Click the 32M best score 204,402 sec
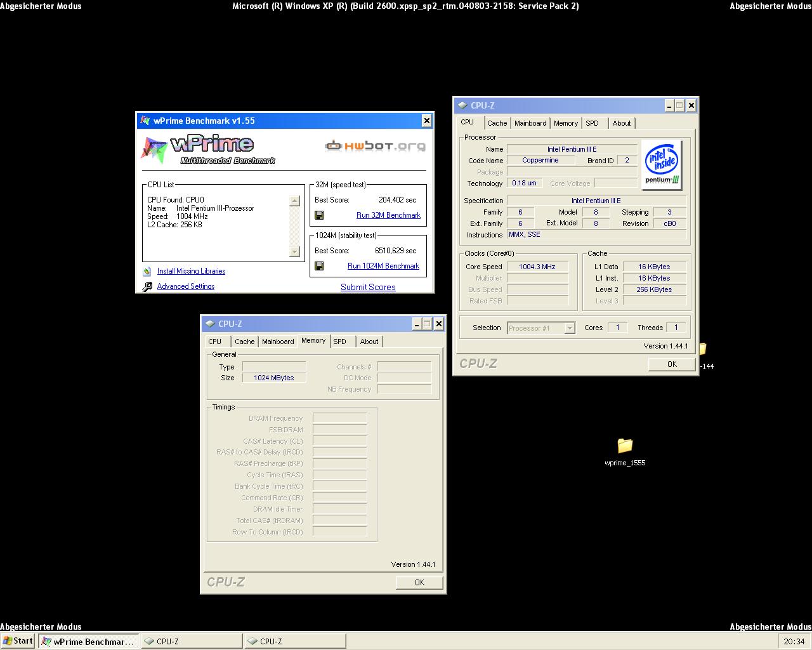This screenshot has width=812, height=650. 397,200
